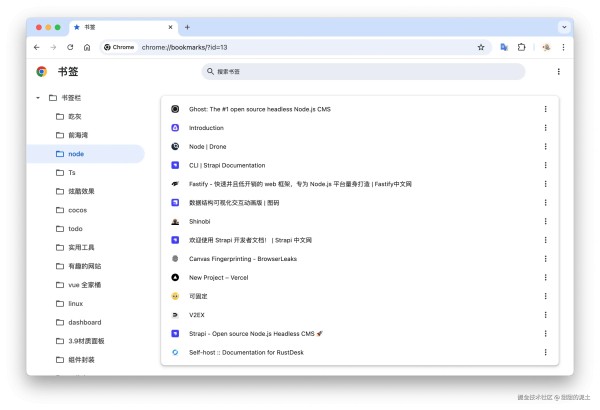
Task: Open the 3.9材质面板 folder
Action: point(80,341)
